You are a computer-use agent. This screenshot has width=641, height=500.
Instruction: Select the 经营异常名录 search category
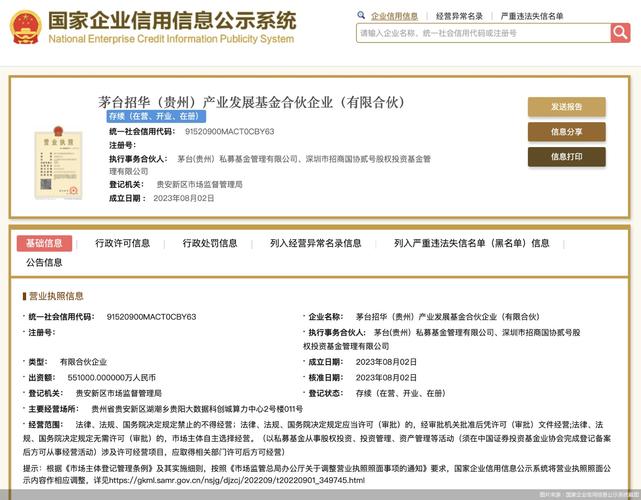click(459, 16)
